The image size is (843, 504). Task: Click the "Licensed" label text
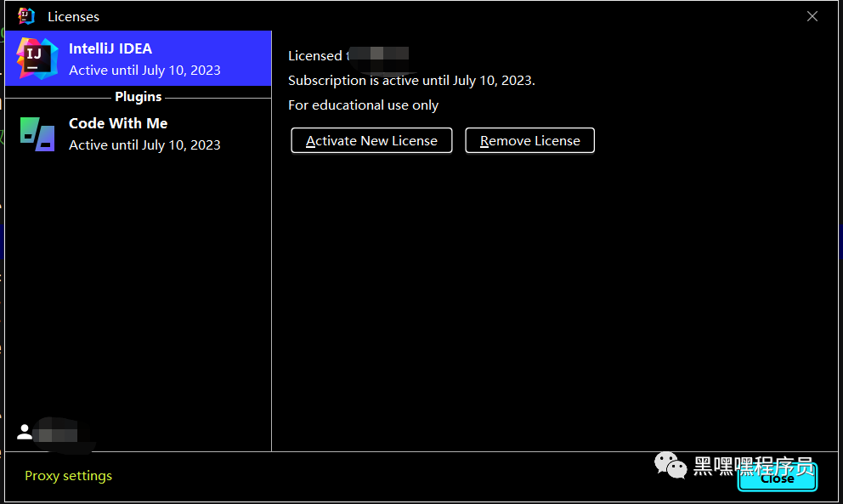315,55
